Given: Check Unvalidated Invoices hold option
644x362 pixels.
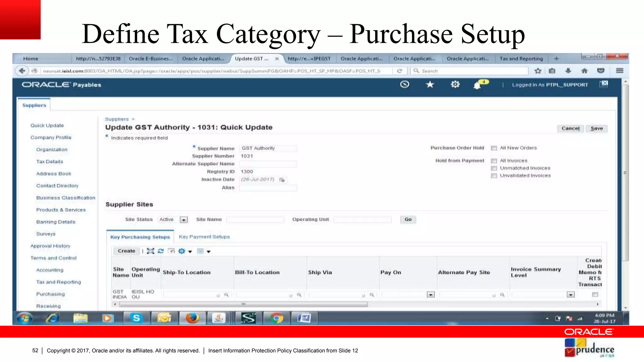Looking at the screenshot, I should [494, 176].
